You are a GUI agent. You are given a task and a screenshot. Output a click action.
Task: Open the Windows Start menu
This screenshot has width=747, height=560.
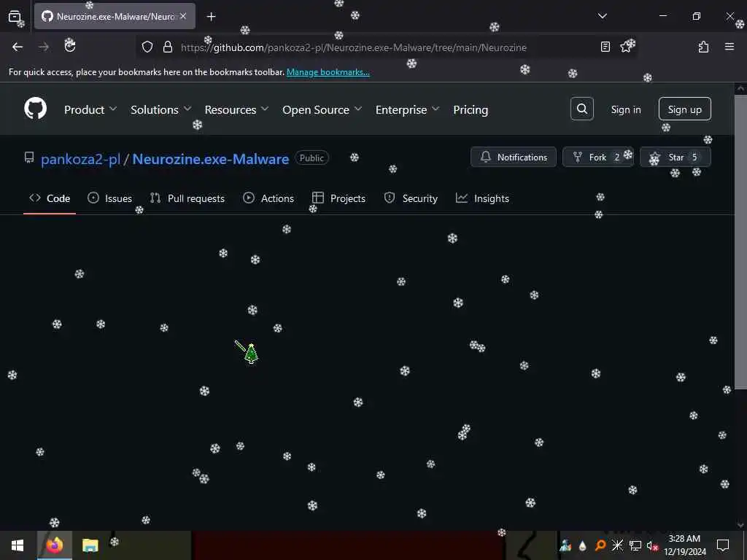click(18, 545)
